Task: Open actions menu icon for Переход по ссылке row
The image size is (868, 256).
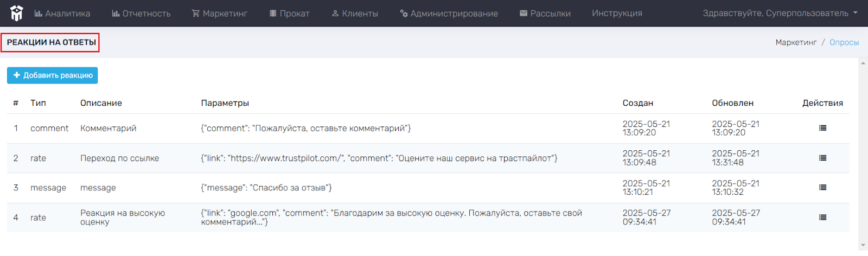Action: (822, 158)
